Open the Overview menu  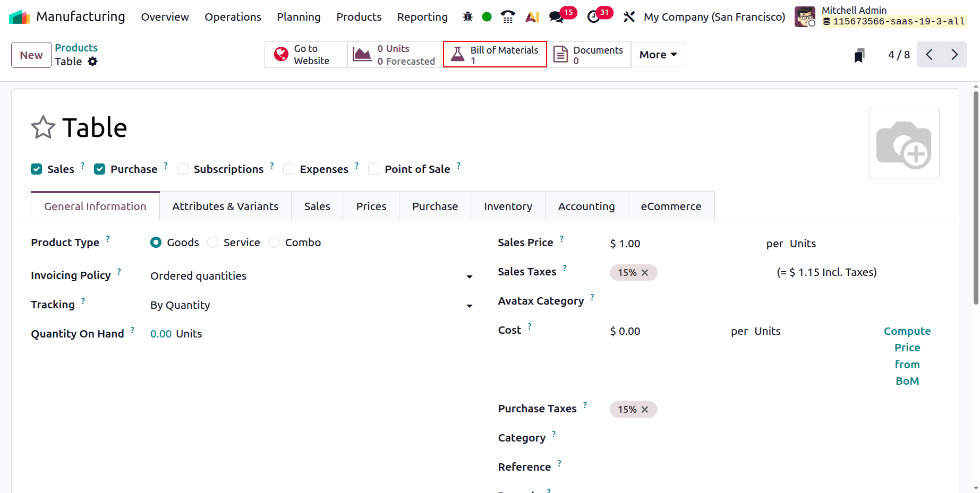click(x=165, y=17)
